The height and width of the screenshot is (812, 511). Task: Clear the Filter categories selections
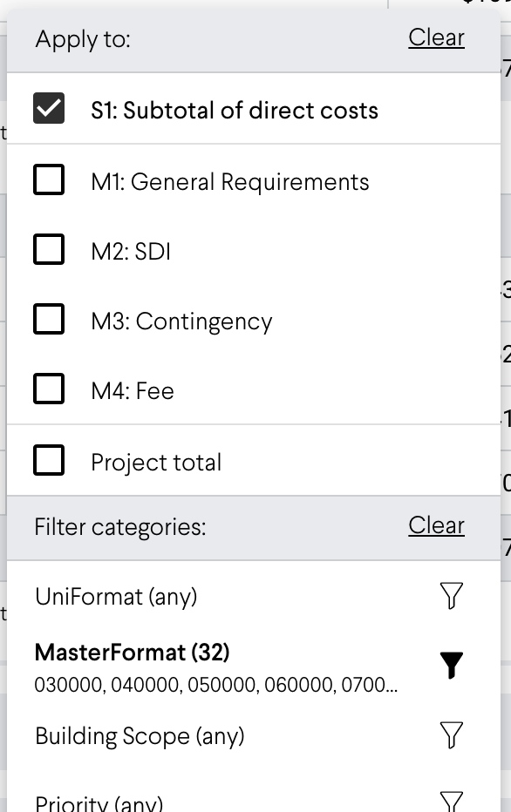[x=436, y=525]
